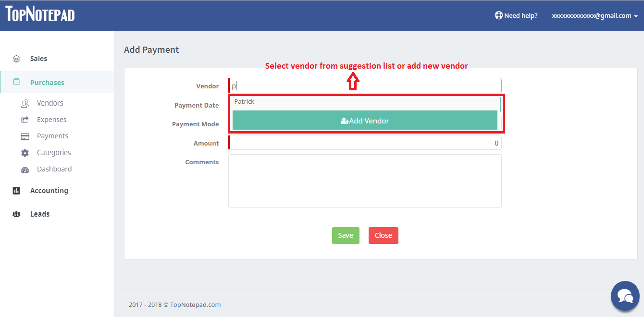Screen dimensions: 644x317
Task: Click the Categories gear icon
Action: (25, 153)
